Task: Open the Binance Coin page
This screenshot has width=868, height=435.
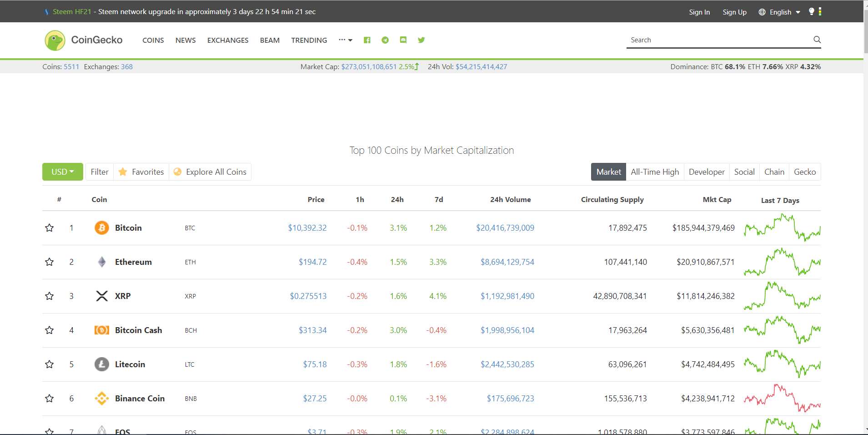Action: click(x=140, y=399)
